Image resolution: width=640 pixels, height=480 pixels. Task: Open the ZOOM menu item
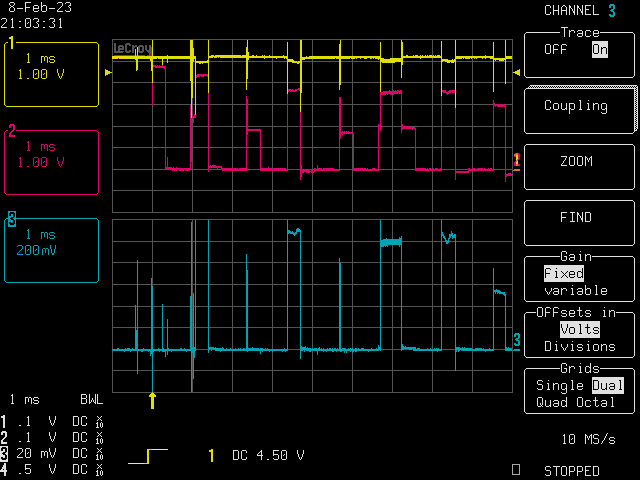coord(575,161)
